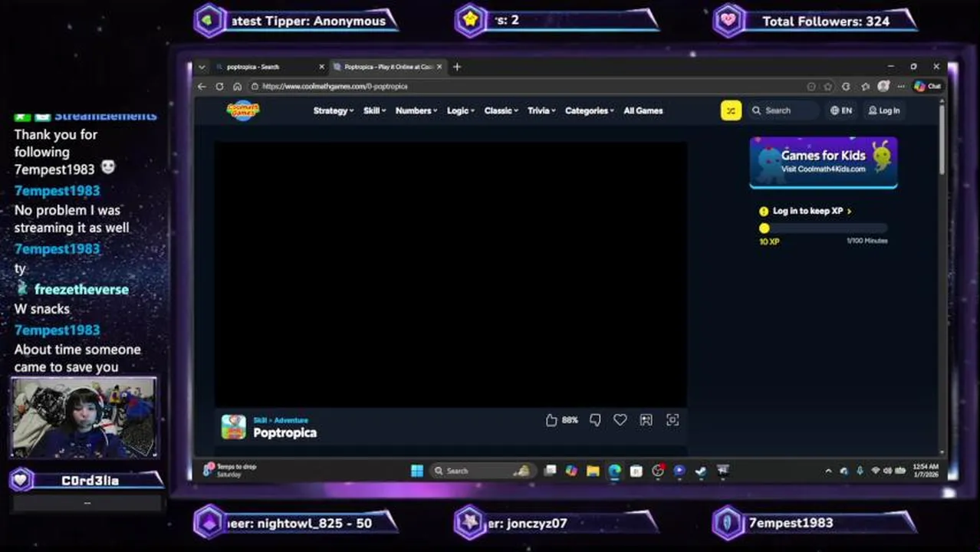
Task: Add Poptropica to favorites with heart icon
Action: [620, 419]
